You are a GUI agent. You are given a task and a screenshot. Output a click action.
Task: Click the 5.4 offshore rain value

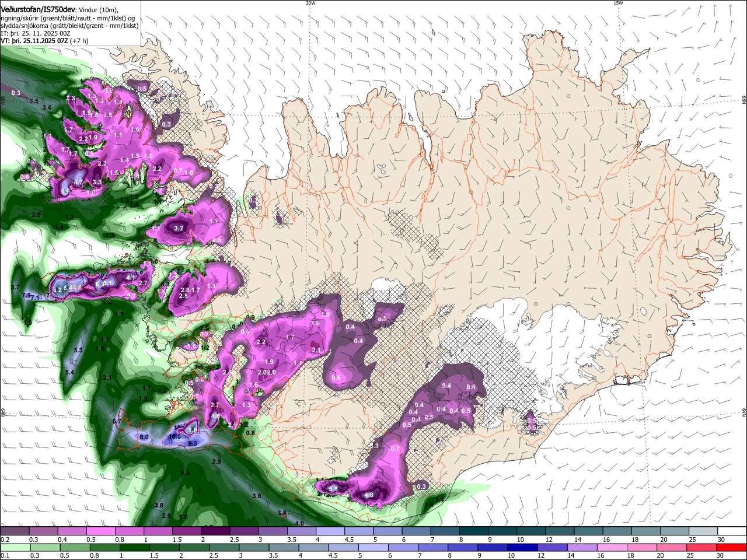click(69, 372)
